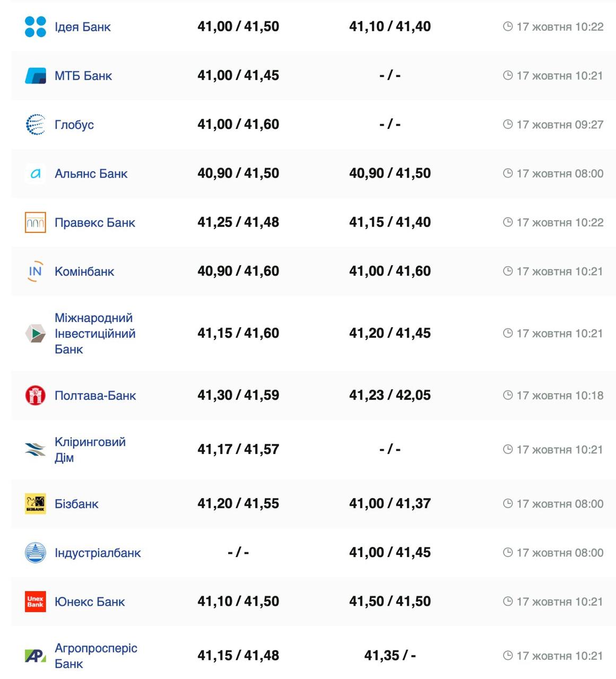Click the Комінбанк logo icon
This screenshot has height=679, width=616.
(x=36, y=271)
